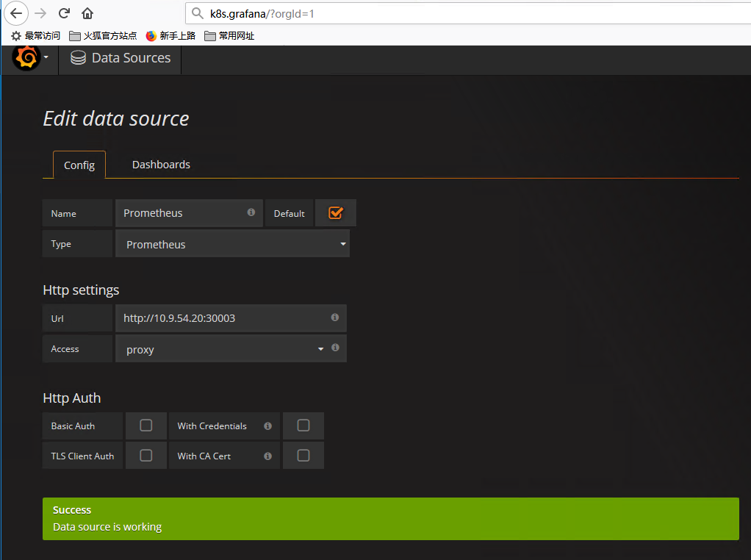
Task: Go to the browser home page icon
Action: coord(87,13)
